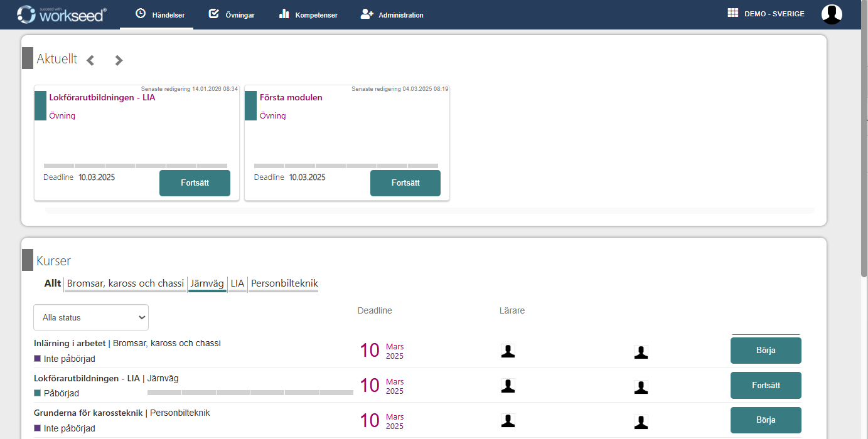Click second teacher icon for Lokförarutbildningen row
This screenshot has width=868, height=439.
point(641,387)
